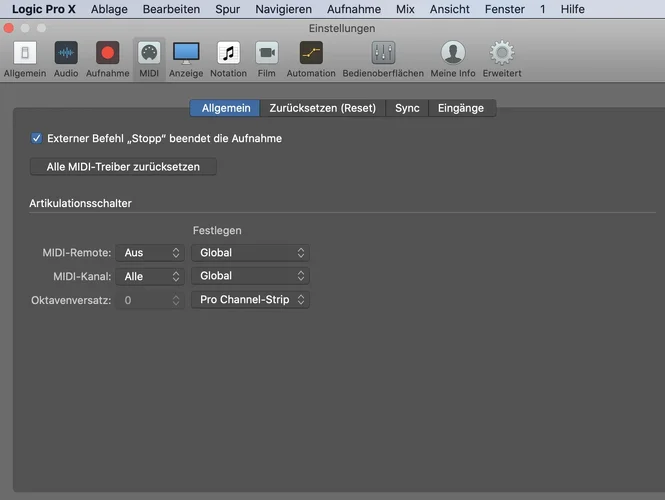Open the '1' menu bar item

pos(542,9)
